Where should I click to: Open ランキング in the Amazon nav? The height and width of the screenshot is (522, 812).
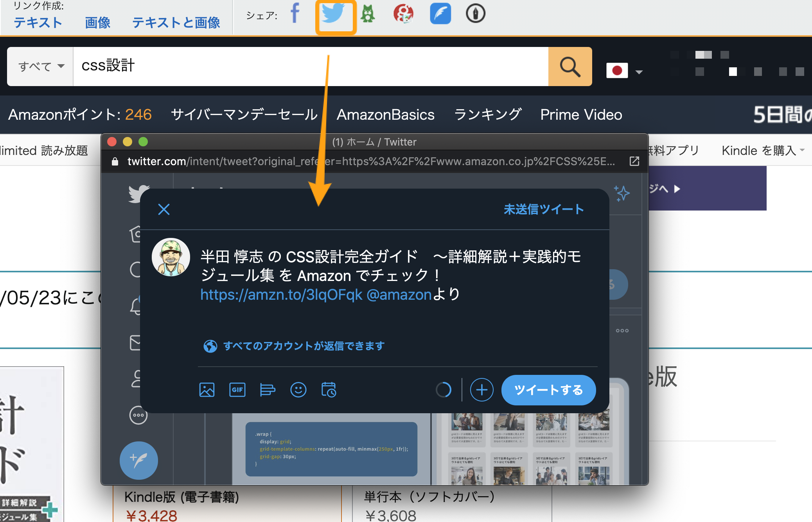click(487, 115)
